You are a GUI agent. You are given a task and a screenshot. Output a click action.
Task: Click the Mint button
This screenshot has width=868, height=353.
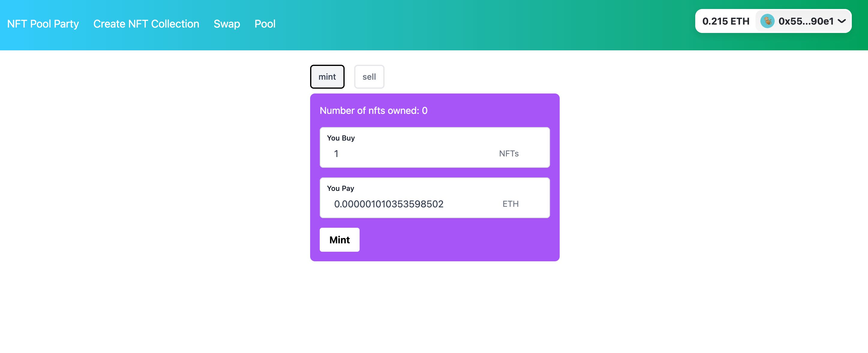pyautogui.click(x=340, y=239)
